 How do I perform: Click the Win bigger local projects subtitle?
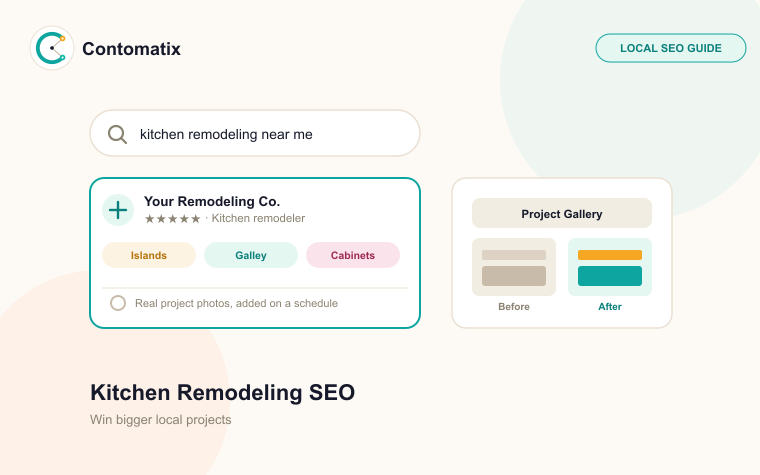(160, 420)
